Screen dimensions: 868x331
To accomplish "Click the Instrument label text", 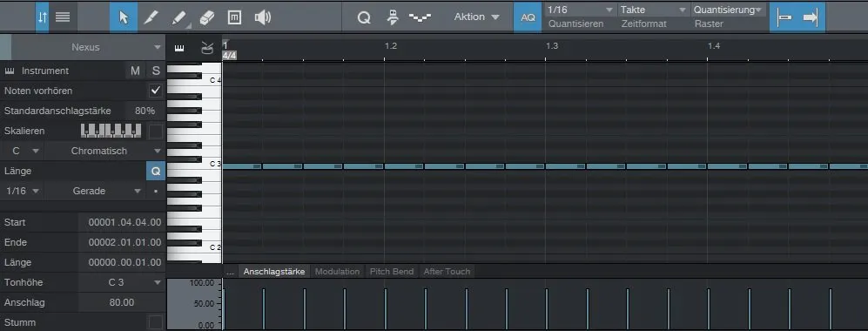I will pos(45,71).
